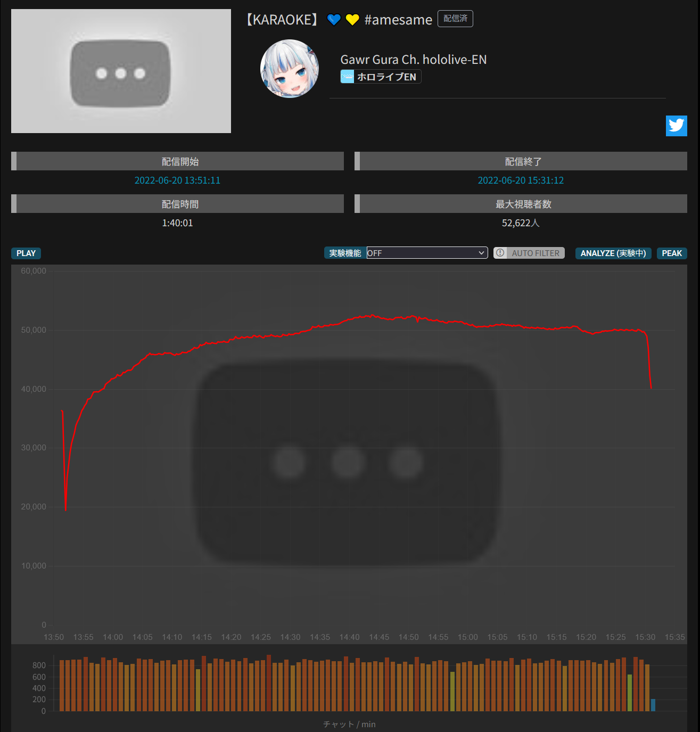
Task: Click the 配信開始 header
Action: click(177, 161)
